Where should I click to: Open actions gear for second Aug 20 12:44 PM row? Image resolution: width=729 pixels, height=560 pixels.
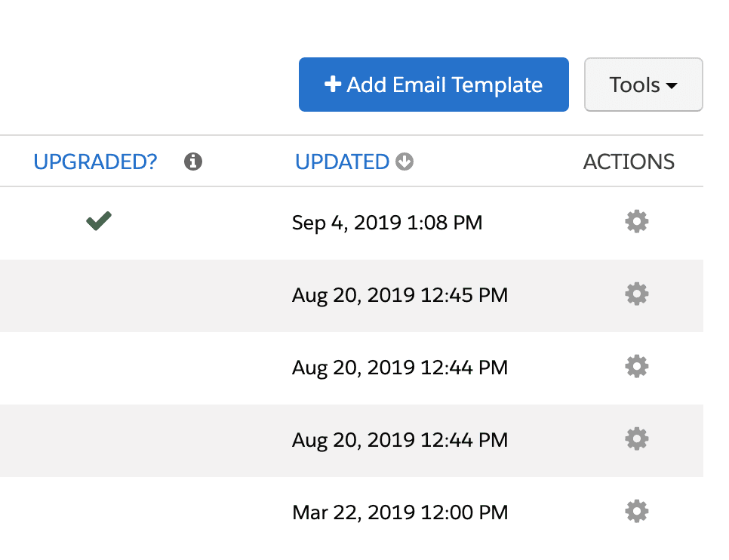(636, 438)
